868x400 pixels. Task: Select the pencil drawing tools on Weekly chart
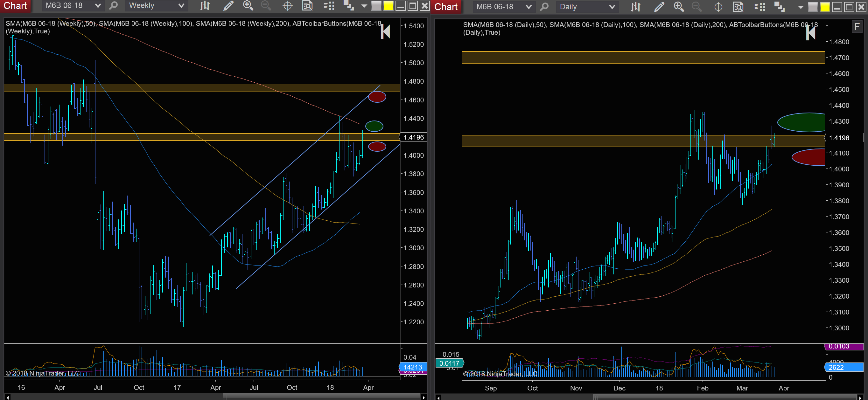click(x=228, y=6)
